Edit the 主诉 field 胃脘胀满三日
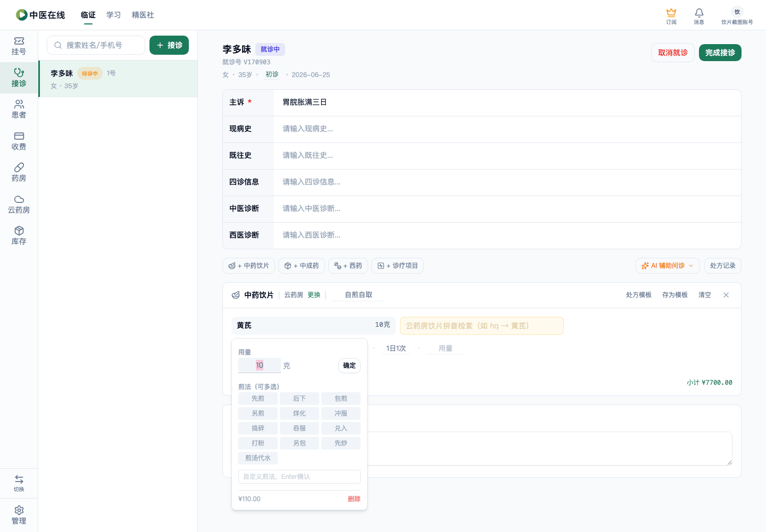The height and width of the screenshot is (532, 766). coord(507,102)
